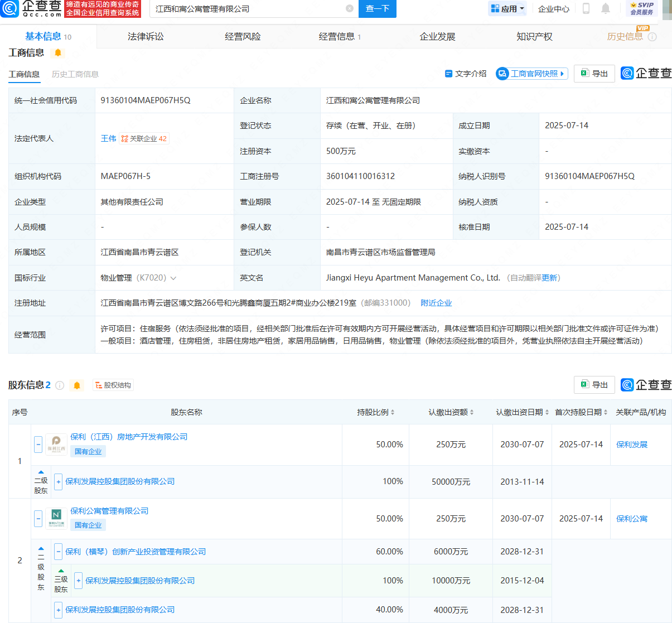Expand 三级股东 保利发展控股集团 row
This screenshot has height=623, width=672.
pos(78,581)
